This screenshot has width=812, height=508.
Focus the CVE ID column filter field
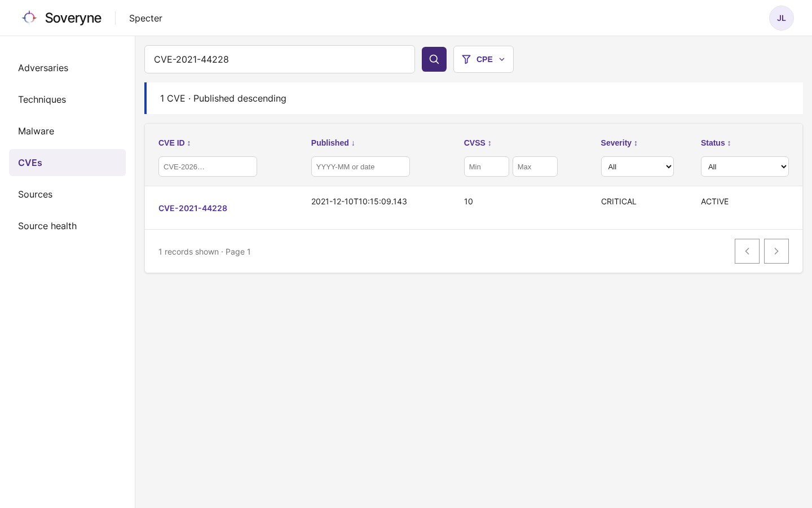[x=208, y=167]
